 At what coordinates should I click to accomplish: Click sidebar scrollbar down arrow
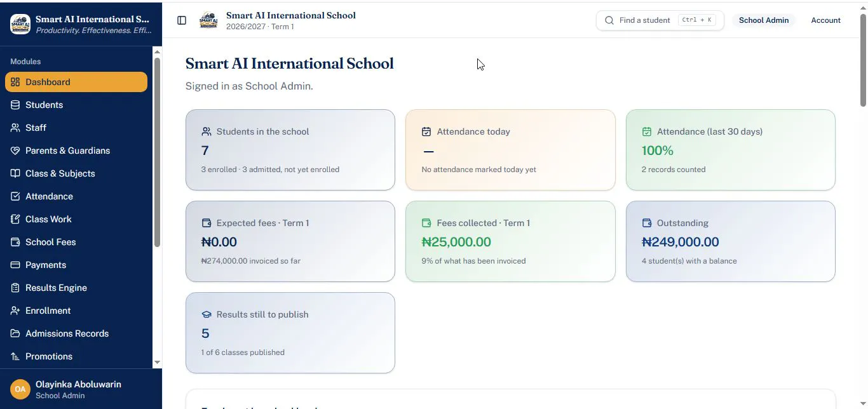[157, 363]
